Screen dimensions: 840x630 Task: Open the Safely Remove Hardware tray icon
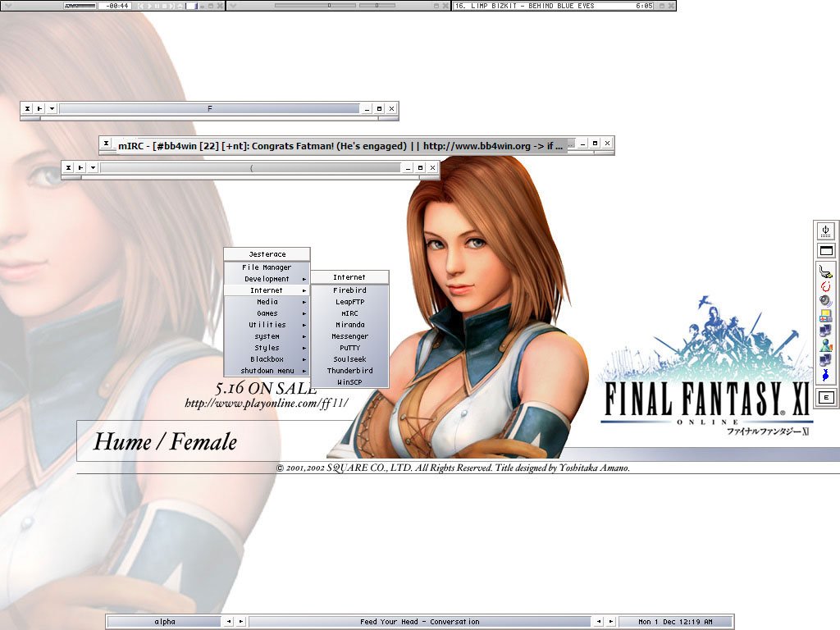(825, 272)
